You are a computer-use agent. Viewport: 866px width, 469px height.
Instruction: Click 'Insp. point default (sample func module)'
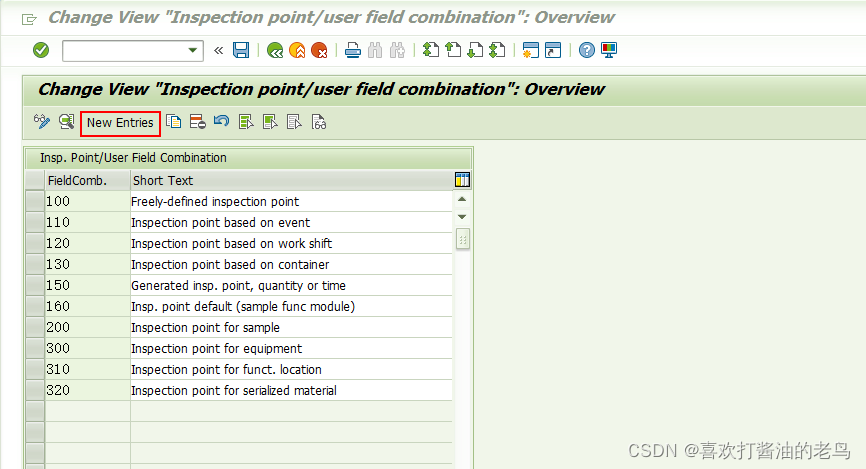243,307
